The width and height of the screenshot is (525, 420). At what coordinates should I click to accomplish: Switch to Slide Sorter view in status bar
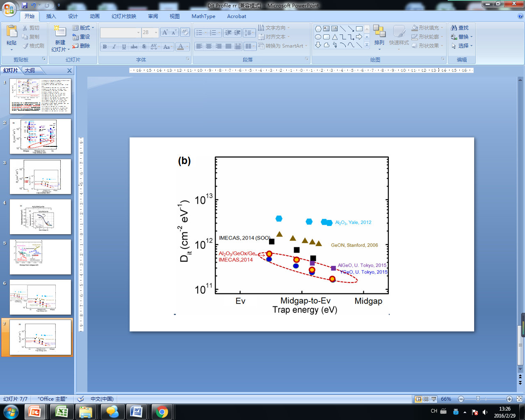tap(426, 399)
